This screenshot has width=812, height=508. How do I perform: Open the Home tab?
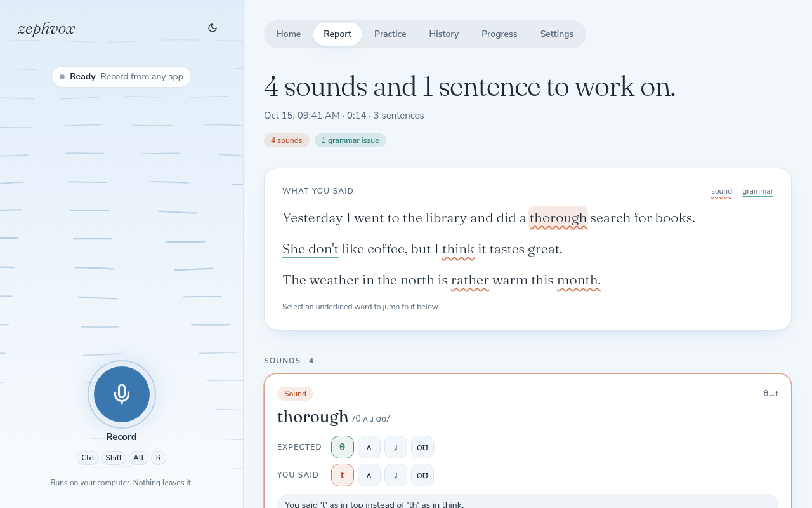pyautogui.click(x=289, y=34)
